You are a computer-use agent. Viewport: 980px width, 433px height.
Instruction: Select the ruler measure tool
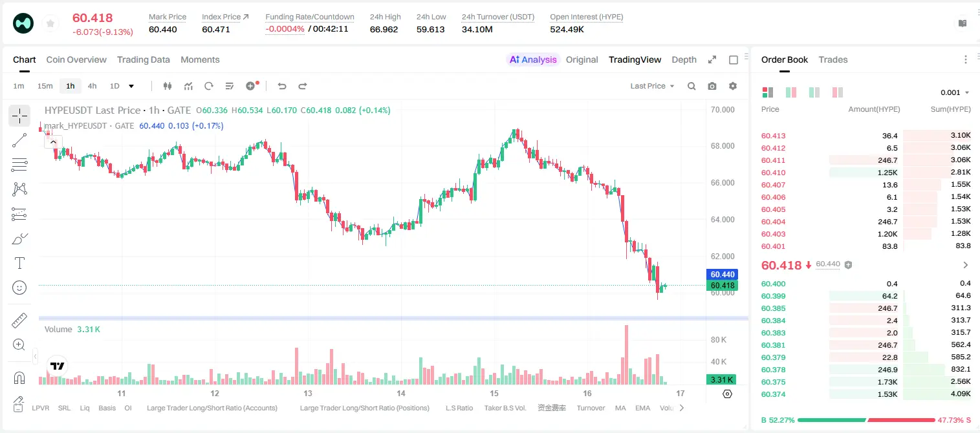pyautogui.click(x=19, y=321)
